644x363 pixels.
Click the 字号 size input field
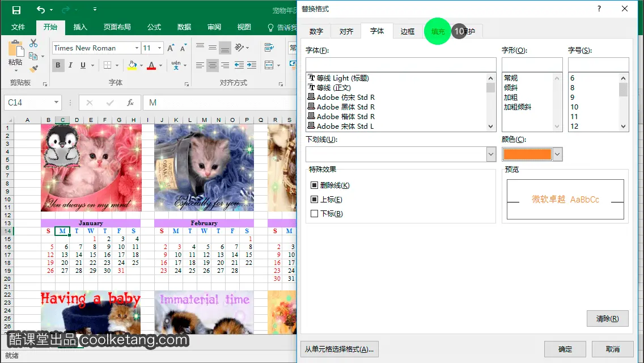(x=599, y=65)
